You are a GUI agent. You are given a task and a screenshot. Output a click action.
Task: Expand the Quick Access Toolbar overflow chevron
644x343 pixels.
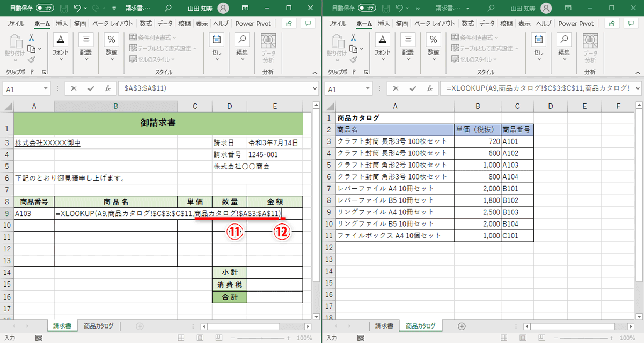pyautogui.click(x=114, y=8)
